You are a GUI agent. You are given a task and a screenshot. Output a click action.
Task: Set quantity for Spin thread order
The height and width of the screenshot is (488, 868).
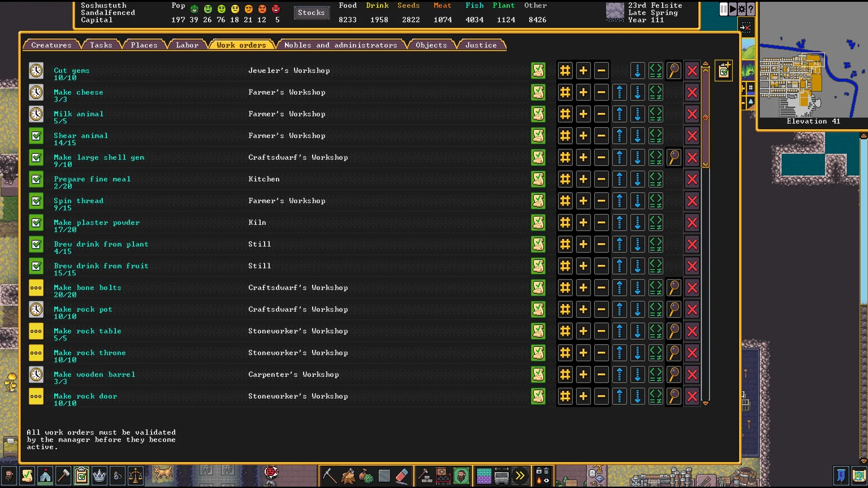565,201
